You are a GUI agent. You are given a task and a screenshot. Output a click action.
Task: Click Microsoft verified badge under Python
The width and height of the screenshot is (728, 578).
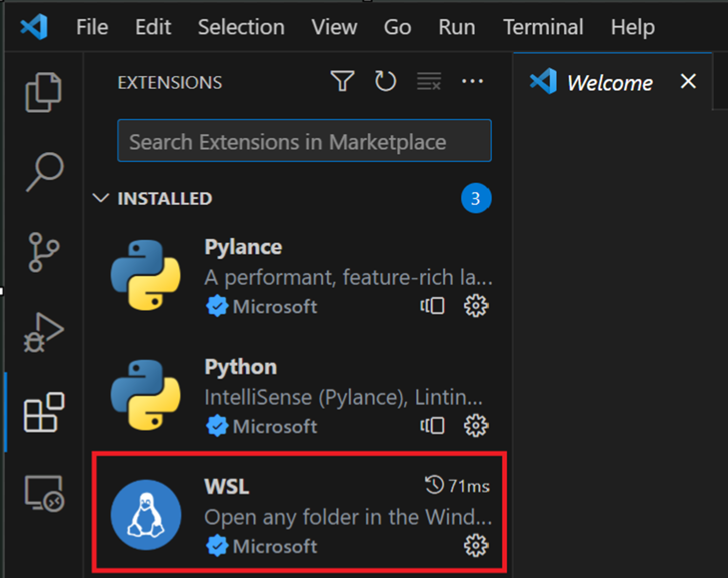(x=217, y=426)
